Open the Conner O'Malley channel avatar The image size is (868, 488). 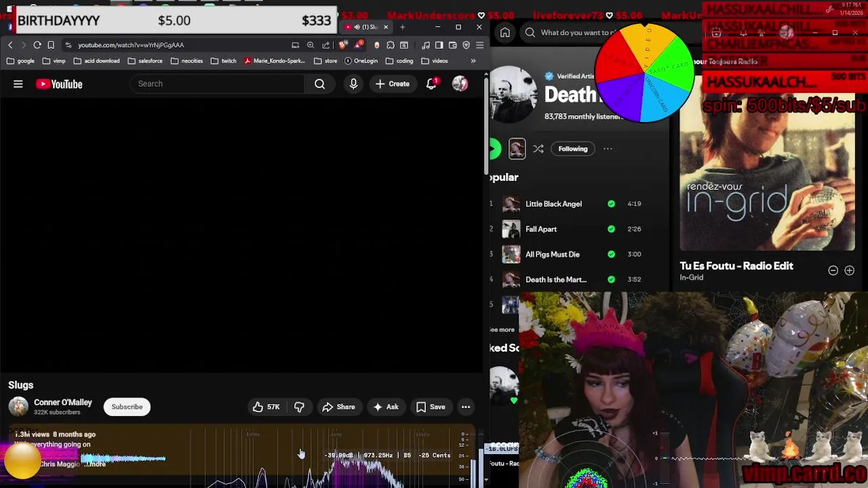[x=18, y=407]
